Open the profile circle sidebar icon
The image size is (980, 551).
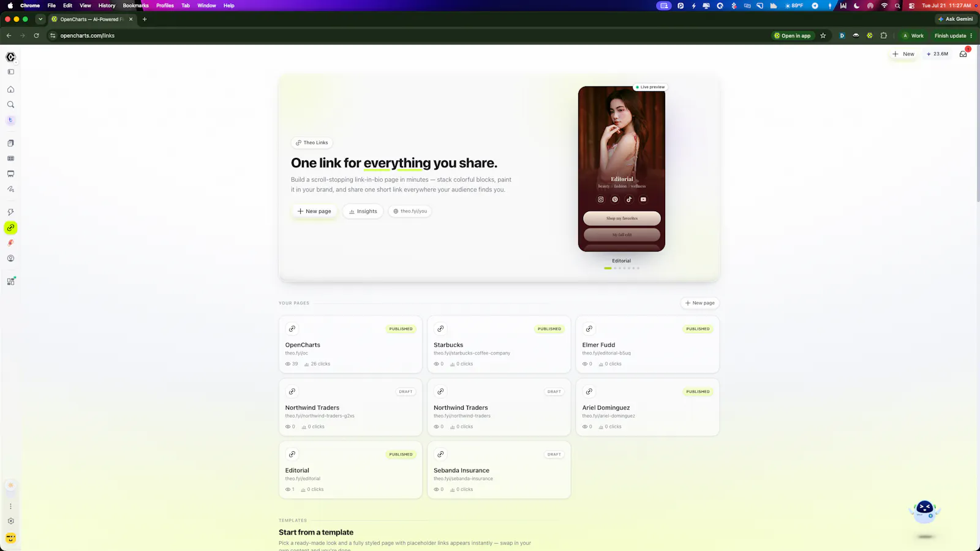click(x=10, y=258)
